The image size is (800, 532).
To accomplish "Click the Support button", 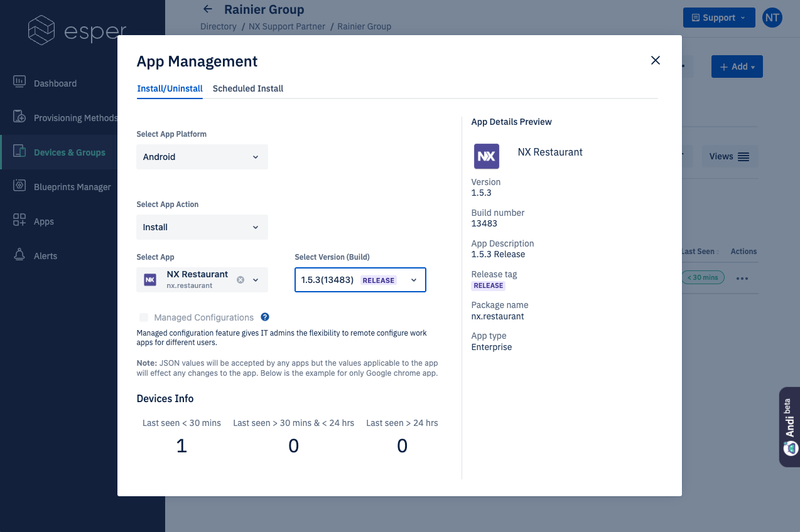I will tap(718, 18).
